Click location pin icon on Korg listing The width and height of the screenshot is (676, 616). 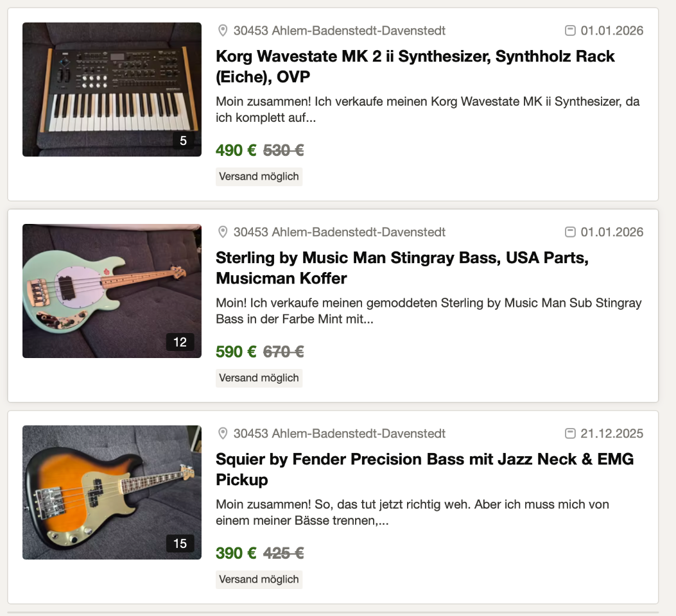[223, 31]
